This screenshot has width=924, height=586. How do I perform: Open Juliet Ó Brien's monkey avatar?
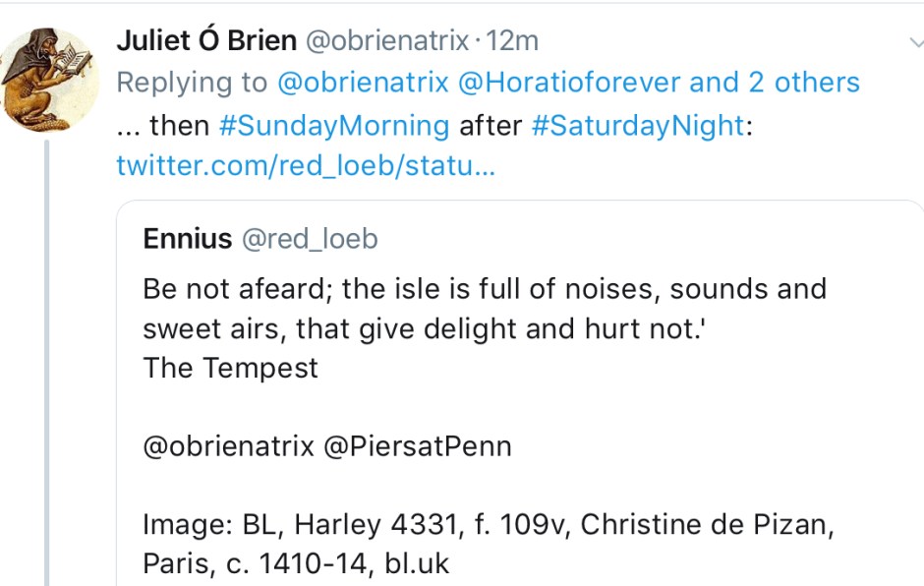click(x=48, y=81)
